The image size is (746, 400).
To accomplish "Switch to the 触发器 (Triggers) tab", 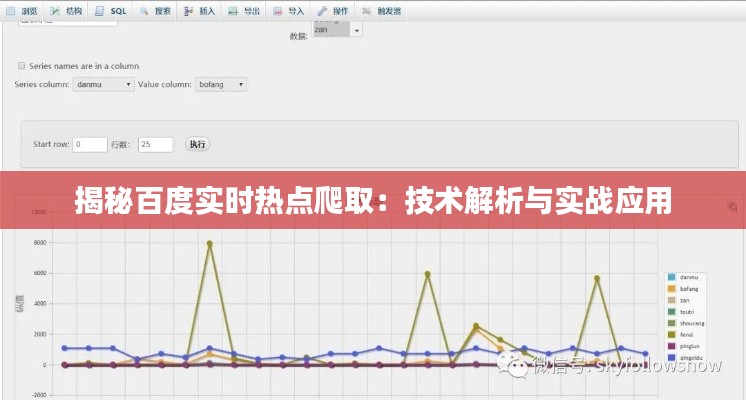I will point(382,10).
